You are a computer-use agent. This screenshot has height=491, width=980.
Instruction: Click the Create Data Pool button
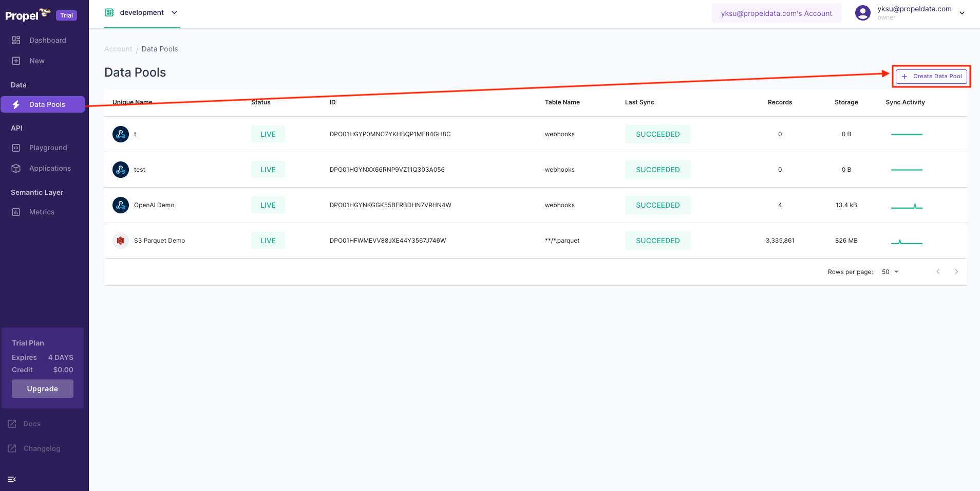coord(930,76)
